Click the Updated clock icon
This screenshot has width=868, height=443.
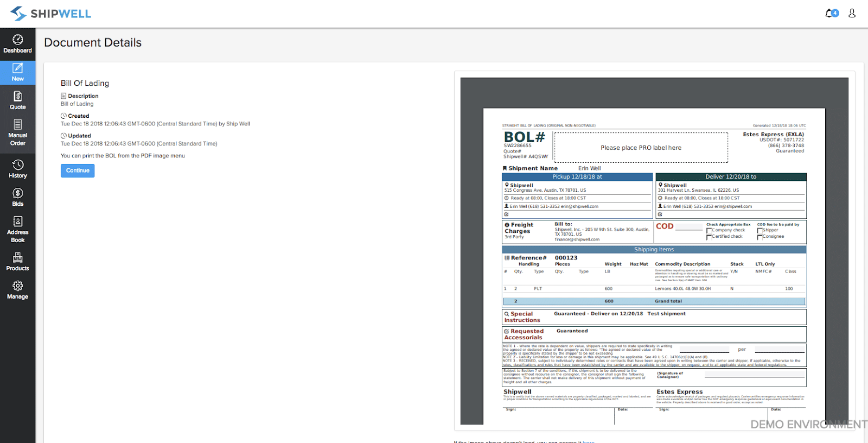(63, 136)
